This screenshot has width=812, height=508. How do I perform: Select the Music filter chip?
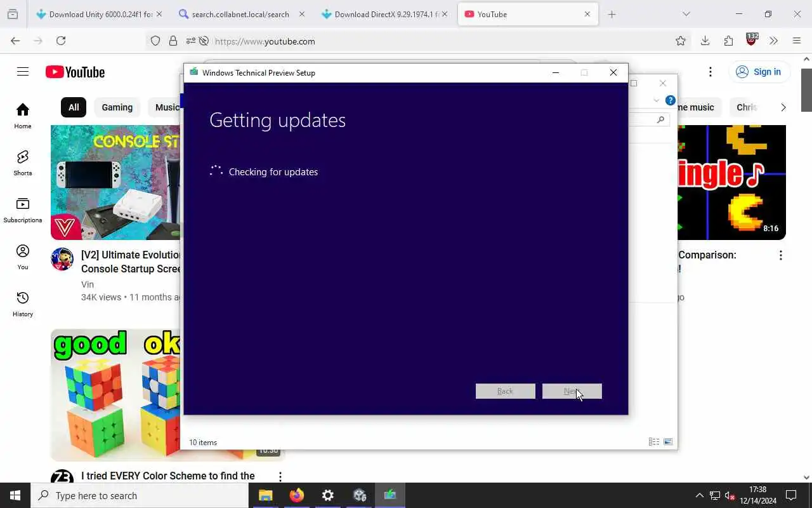tap(166, 107)
